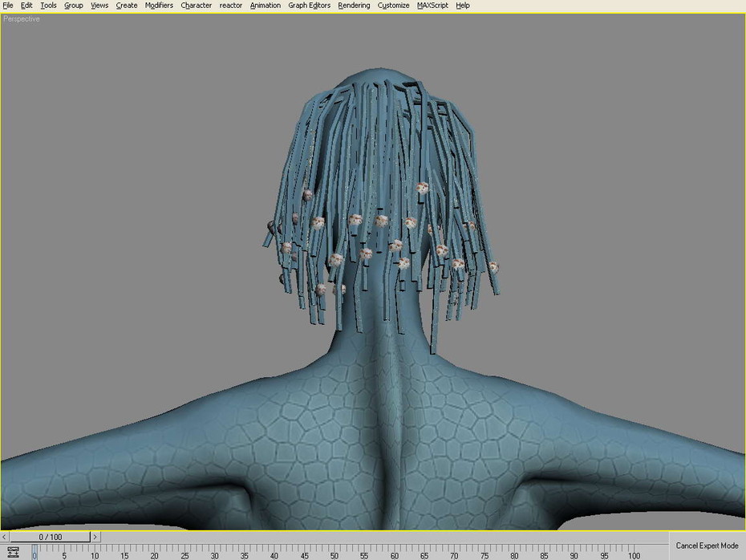This screenshot has height=560, width=746.
Task: Open the Edit menu
Action: coord(26,6)
